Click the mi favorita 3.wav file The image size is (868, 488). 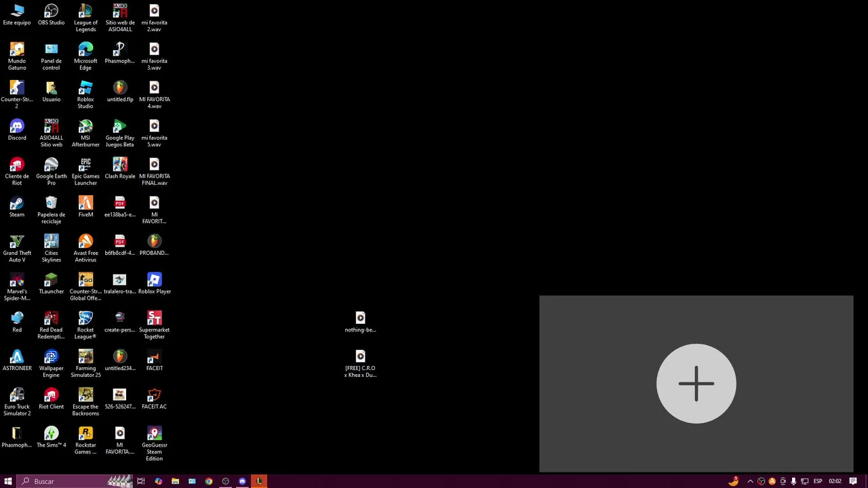click(x=154, y=56)
